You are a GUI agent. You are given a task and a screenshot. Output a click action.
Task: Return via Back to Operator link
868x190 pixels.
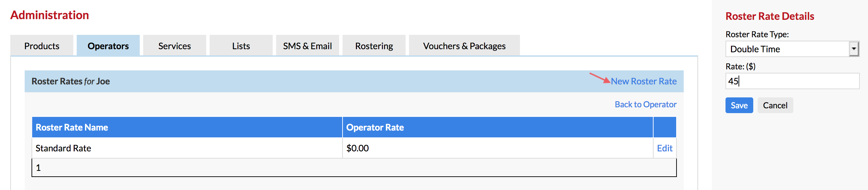coord(646,104)
